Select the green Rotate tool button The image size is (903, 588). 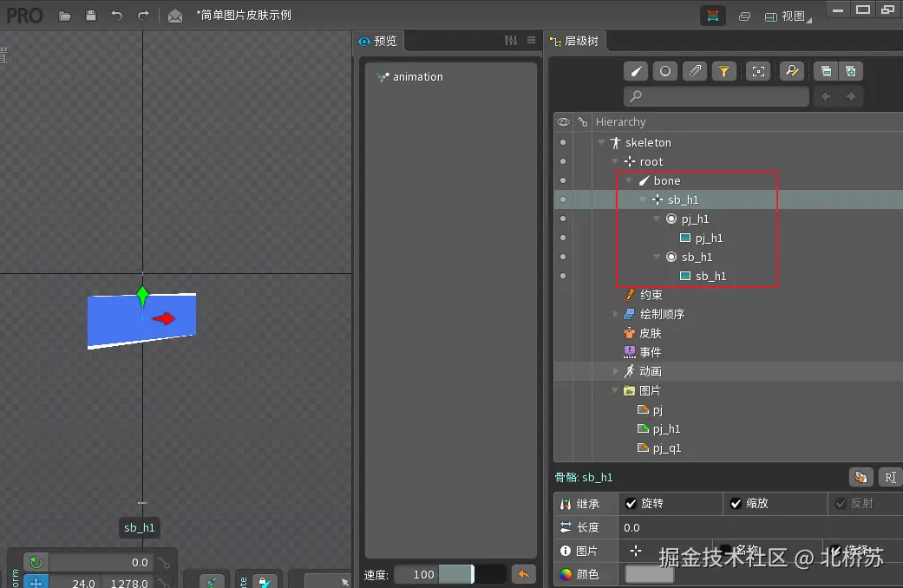coord(36,563)
